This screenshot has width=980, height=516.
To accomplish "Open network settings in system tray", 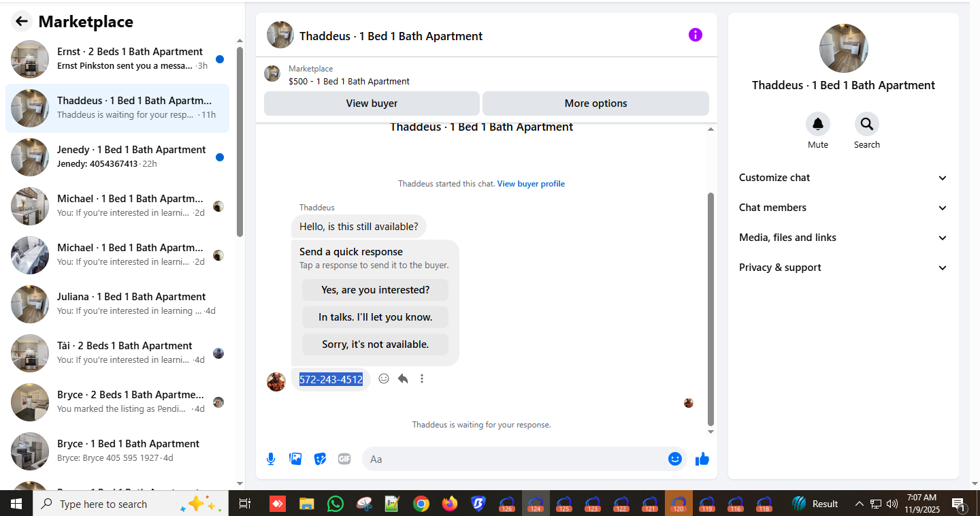I will pyautogui.click(x=876, y=504).
